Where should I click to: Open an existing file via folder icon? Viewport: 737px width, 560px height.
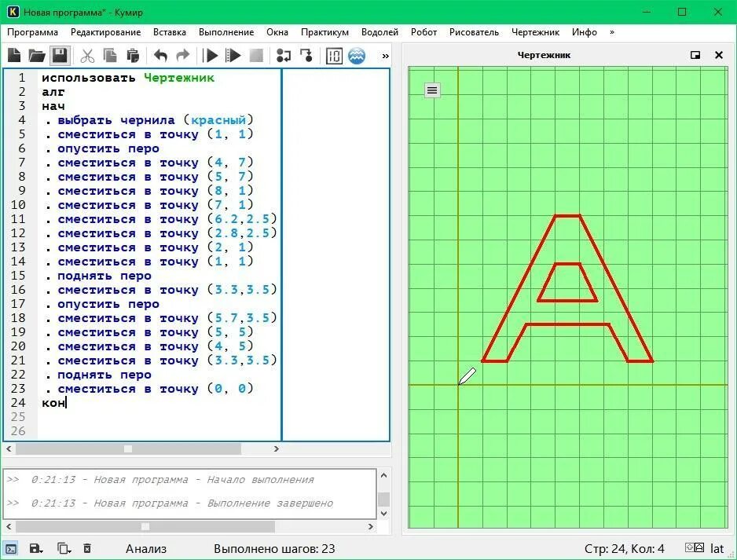pos(37,56)
